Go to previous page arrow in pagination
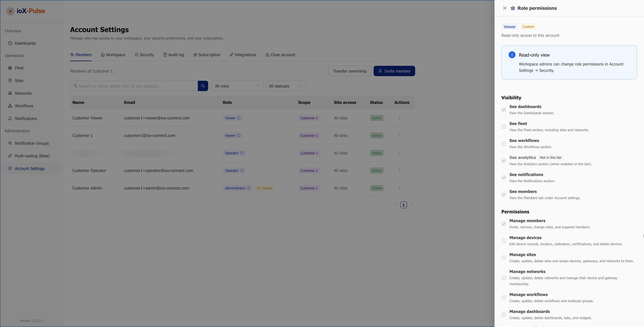Screen dimensions: 644x327 pos(395,205)
